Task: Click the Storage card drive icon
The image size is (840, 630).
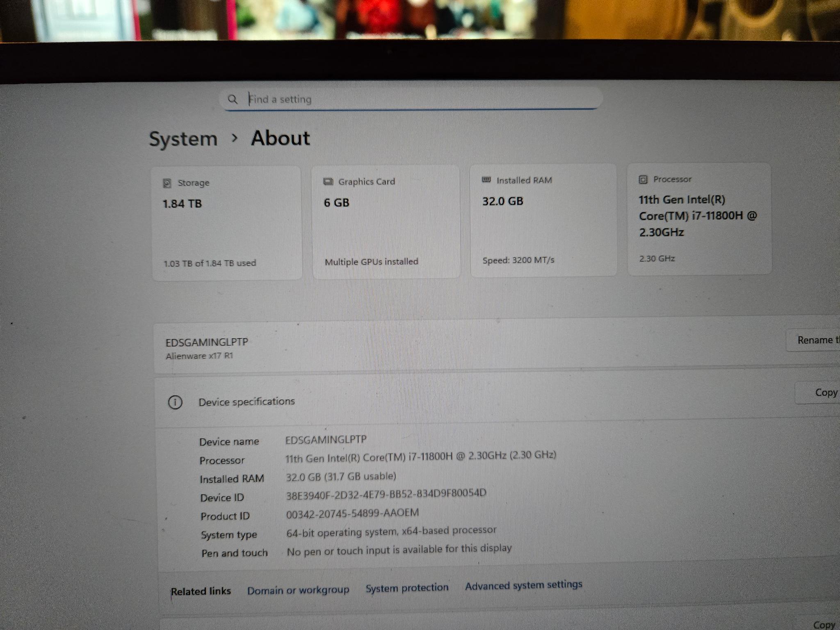Action: (167, 183)
